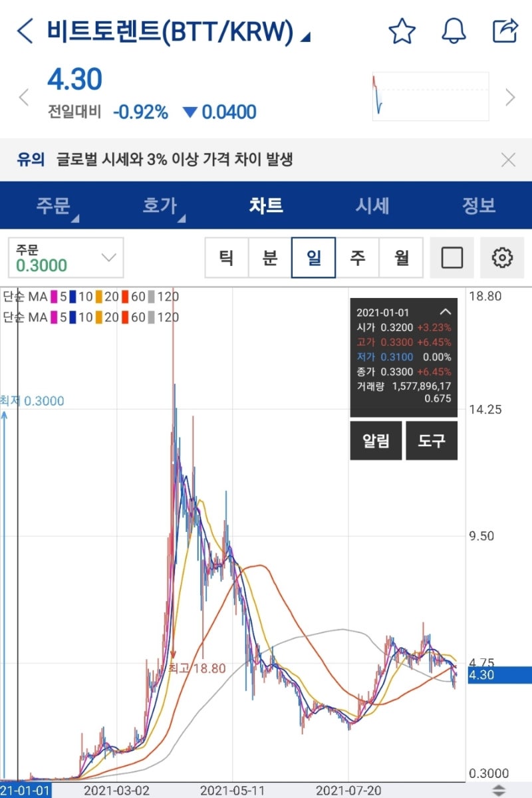Open drawing tools via 도구 button
Viewport: 532px width, 798px height.
point(432,440)
